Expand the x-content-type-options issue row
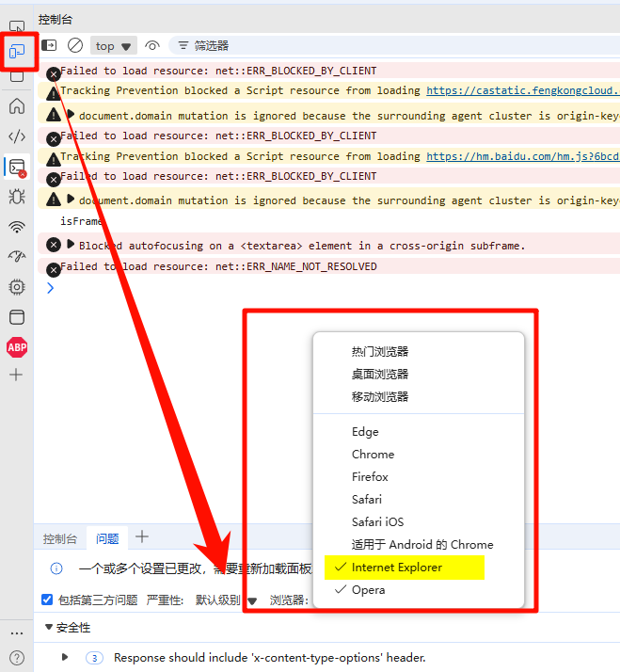The image size is (620, 672). tap(65, 657)
